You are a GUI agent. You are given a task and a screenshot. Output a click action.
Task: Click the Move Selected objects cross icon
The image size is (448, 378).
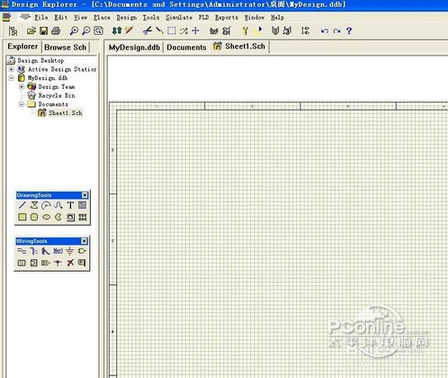pyautogui.click(x=196, y=31)
